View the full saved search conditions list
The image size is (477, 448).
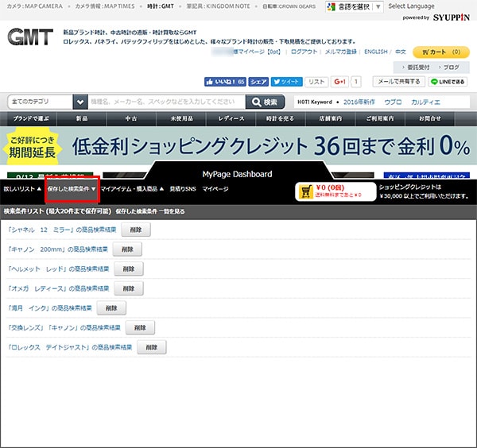point(150,211)
